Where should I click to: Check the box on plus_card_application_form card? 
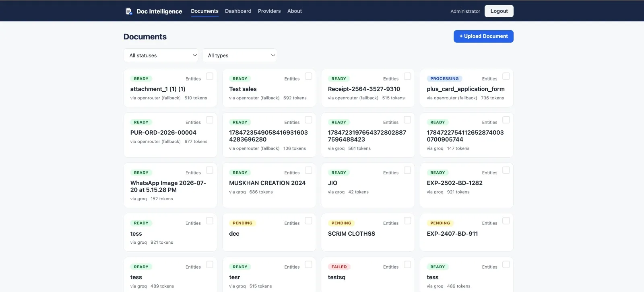pos(506,76)
